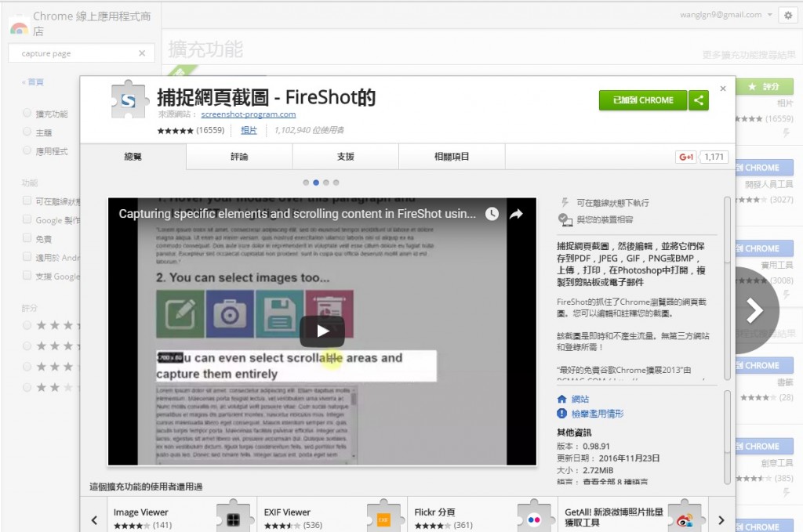
Task: Select the first carousel dot
Action: 306,183
